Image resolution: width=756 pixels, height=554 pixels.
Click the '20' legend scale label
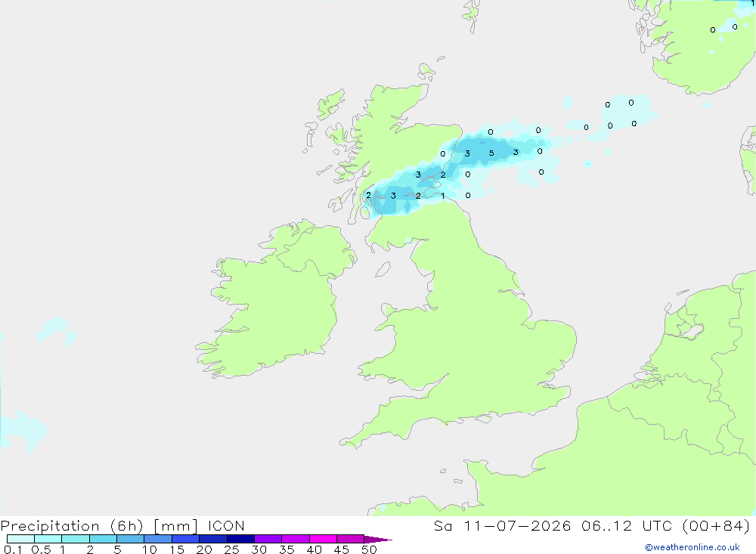coord(204,549)
